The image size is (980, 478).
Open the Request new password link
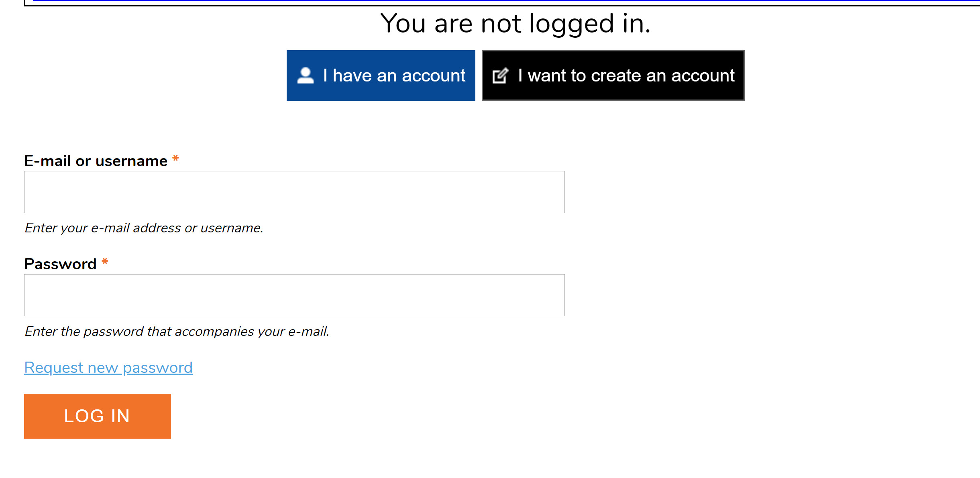[x=108, y=368]
